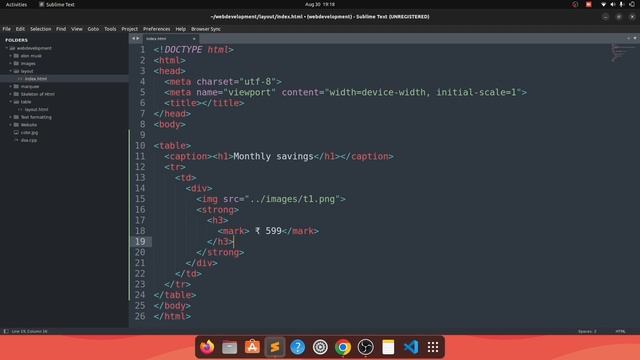Select index.html in the layout folder
640x360 pixels.
coord(36,79)
